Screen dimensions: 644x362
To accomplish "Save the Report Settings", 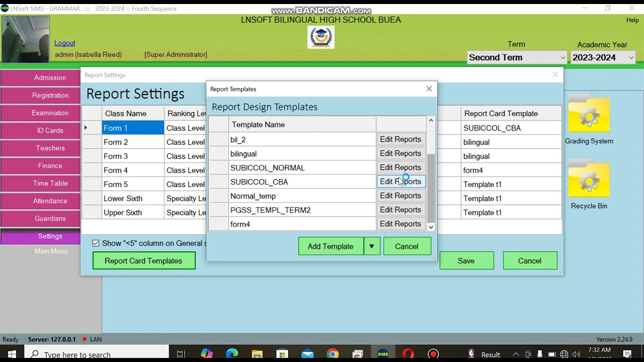I will pyautogui.click(x=466, y=260).
